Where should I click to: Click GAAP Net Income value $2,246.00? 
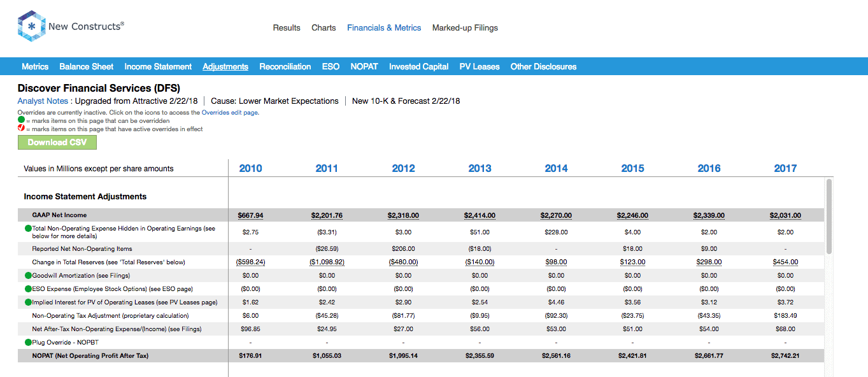point(632,215)
